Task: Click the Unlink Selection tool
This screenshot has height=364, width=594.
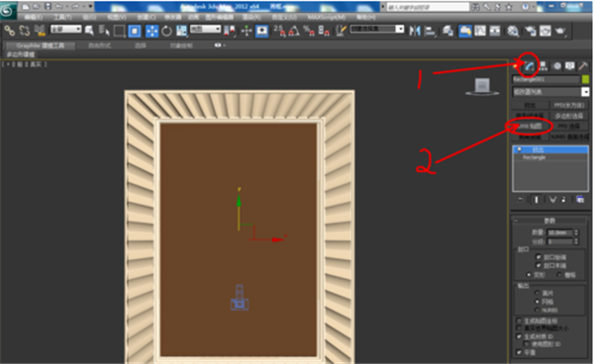Action: [24, 31]
